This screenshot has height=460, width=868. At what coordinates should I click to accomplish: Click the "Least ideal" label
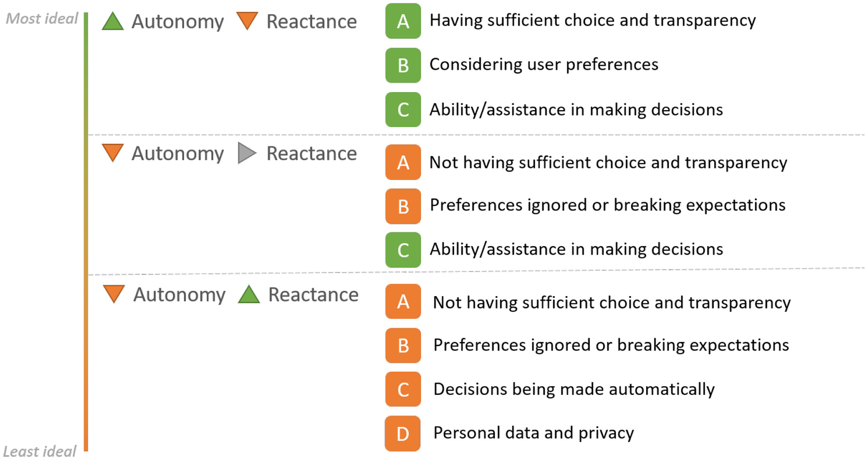tap(40, 451)
